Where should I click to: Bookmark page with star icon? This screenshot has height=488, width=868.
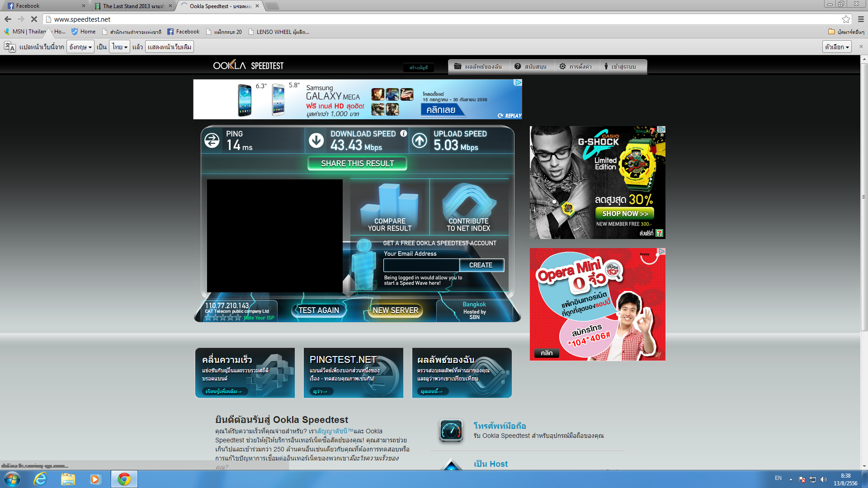(846, 19)
